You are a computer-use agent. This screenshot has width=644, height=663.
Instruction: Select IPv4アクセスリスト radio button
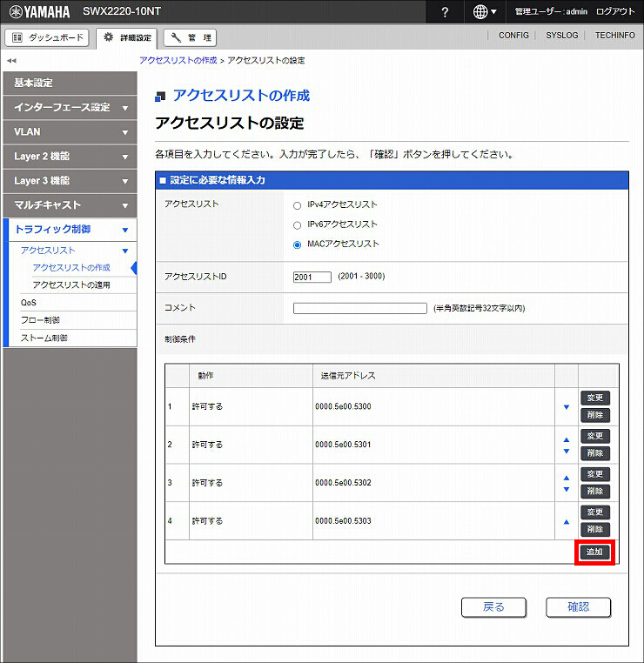coord(298,205)
